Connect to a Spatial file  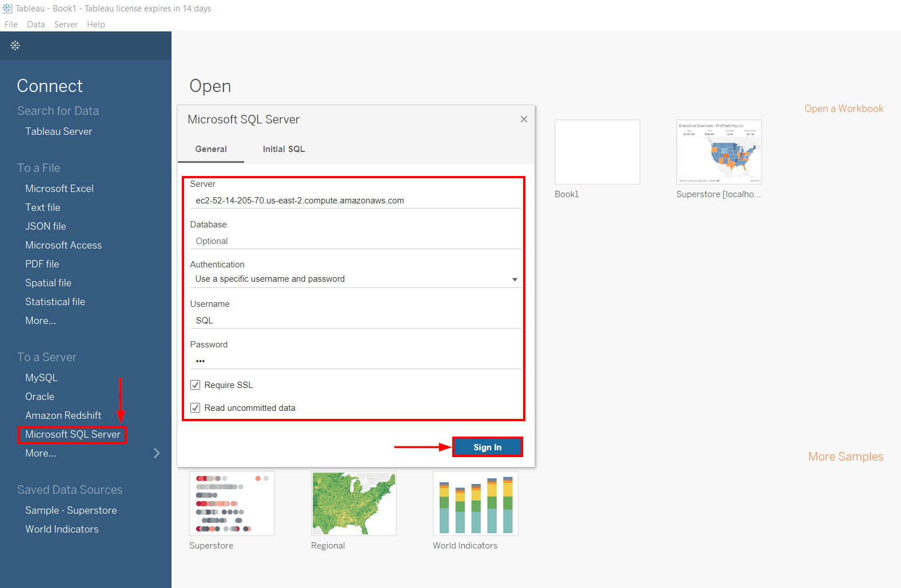[49, 283]
